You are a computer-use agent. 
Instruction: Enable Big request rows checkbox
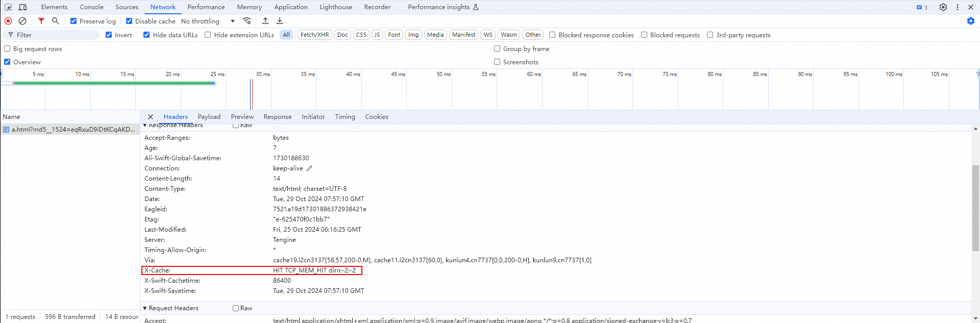coord(7,48)
